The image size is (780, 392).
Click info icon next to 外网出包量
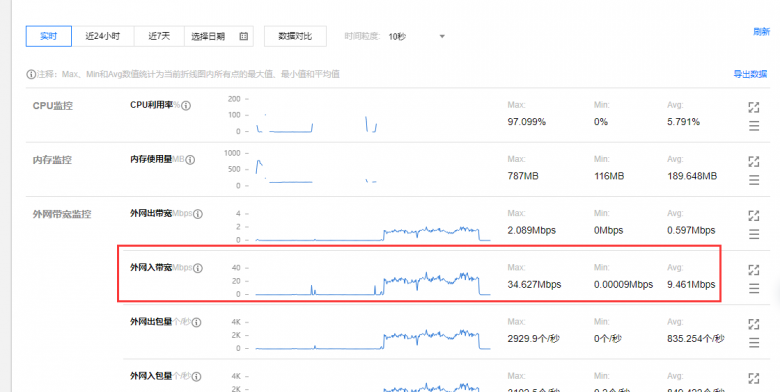pyautogui.click(x=196, y=322)
